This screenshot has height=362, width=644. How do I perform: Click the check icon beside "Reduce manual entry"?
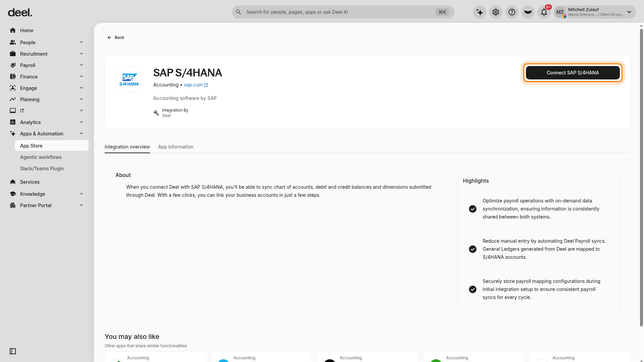473,249
